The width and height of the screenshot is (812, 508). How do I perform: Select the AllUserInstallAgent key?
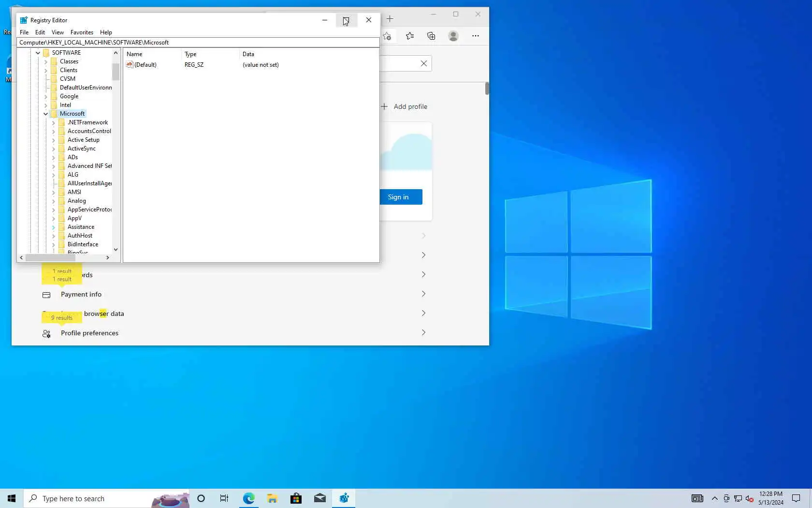point(89,183)
